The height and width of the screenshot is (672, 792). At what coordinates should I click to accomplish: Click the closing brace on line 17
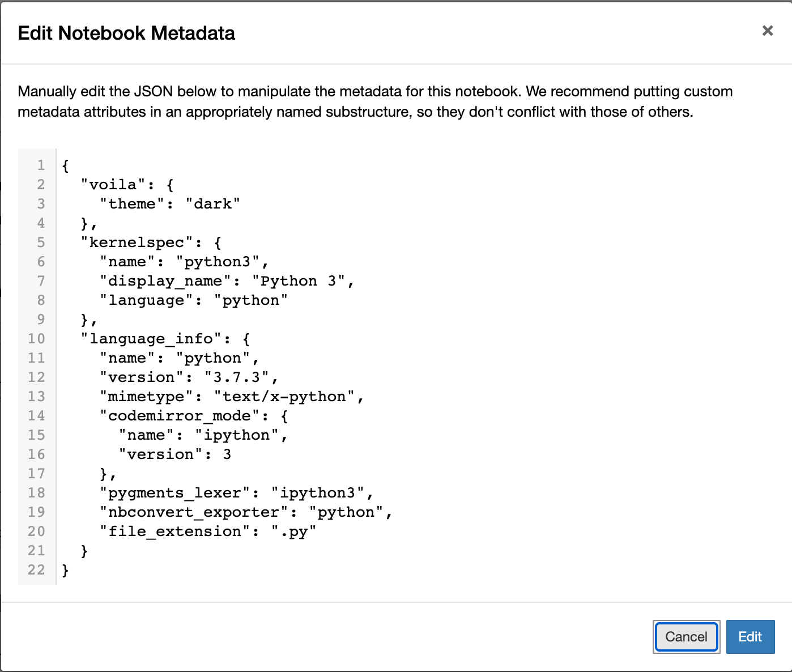pos(104,474)
